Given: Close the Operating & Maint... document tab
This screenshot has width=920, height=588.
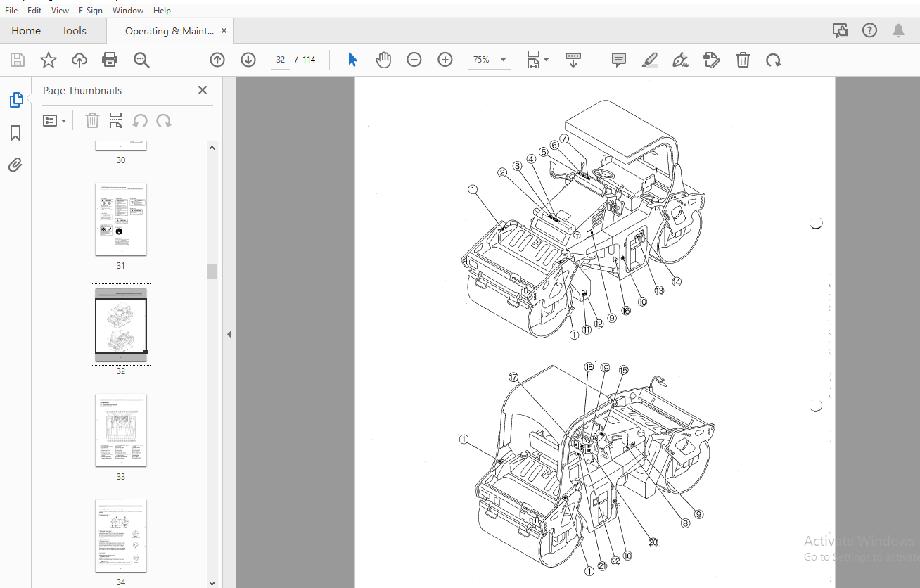Looking at the screenshot, I should point(224,31).
